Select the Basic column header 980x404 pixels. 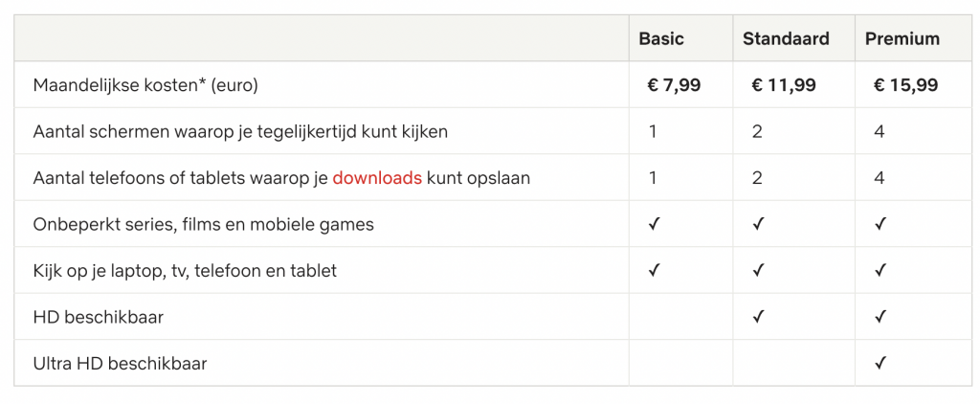click(x=661, y=39)
